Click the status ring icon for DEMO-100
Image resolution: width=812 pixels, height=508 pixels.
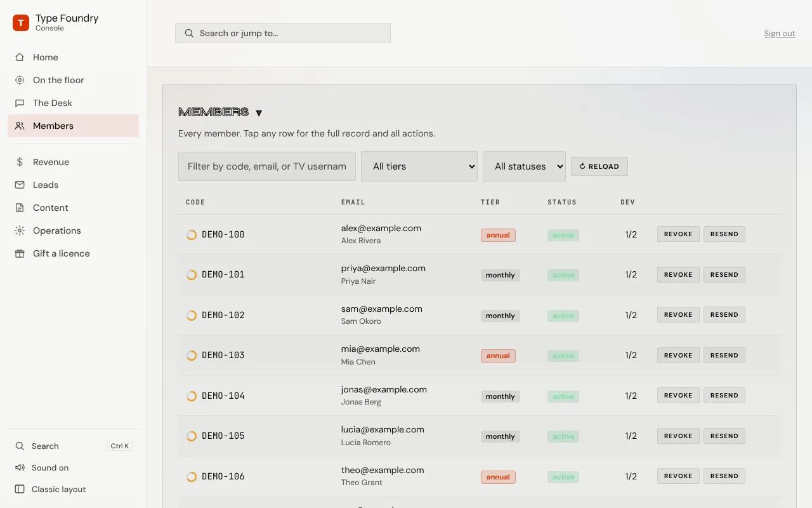[x=192, y=235]
